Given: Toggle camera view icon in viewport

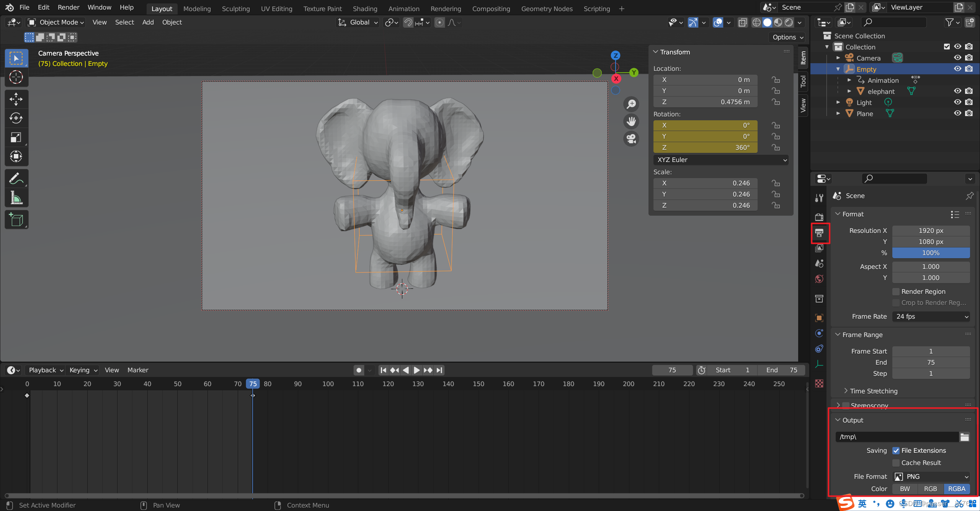Looking at the screenshot, I should pyautogui.click(x=631, y=138).
